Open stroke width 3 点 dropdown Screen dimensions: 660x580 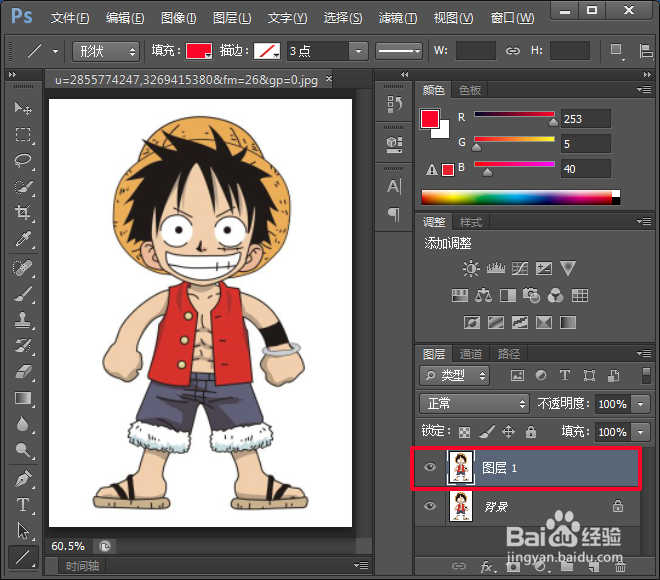click(x=359, y=51)
